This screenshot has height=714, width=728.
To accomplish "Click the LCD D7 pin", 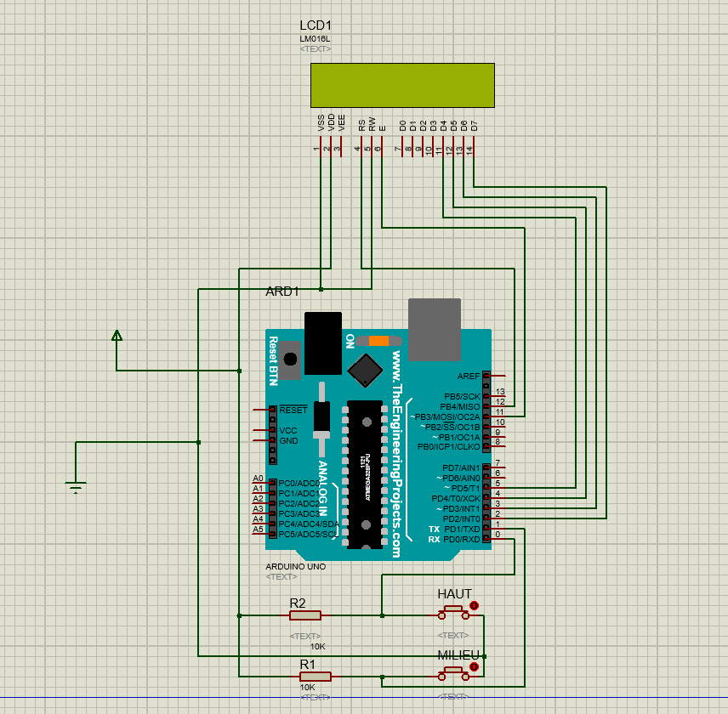I will coord(474,147).
